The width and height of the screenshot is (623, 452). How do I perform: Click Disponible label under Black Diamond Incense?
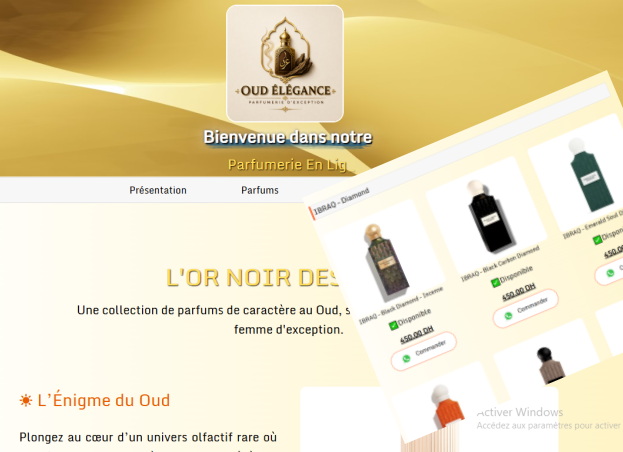414,317
